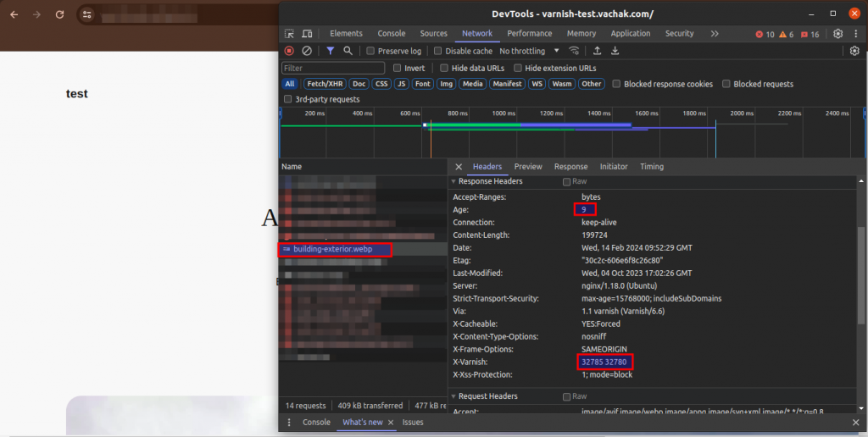Open the Performance tab
The width and height of the screenshot is (868, 437).
click(529, 34)
